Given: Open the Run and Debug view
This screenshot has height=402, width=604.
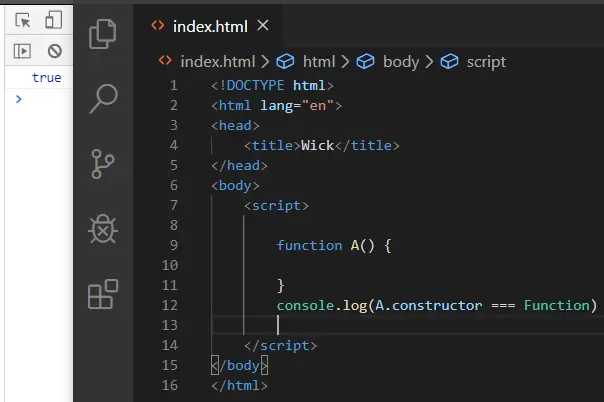Looking at the screenshot, I should click(x=102, y=229).
